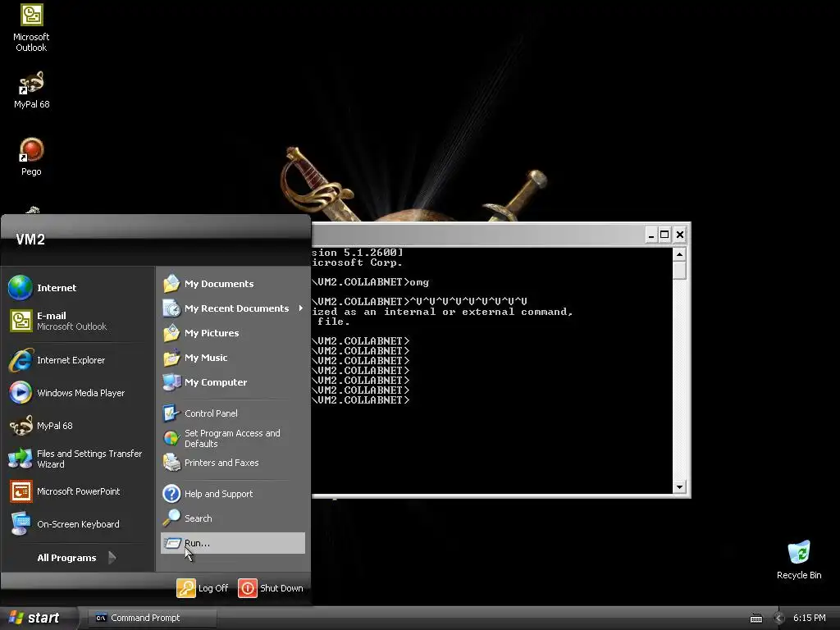The image size is (840, 630).
Task: Open Microsoft Outlook desktop shortcut
Action: (31, 28)
